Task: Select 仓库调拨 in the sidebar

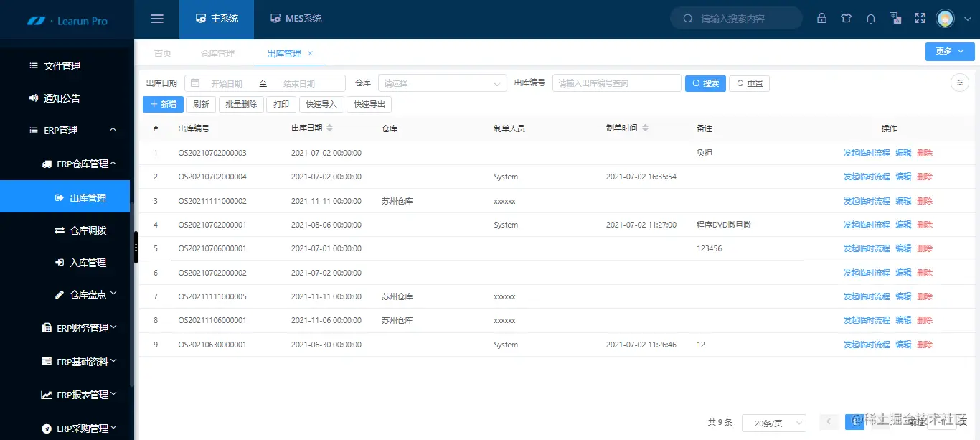Action: [83, 230]
